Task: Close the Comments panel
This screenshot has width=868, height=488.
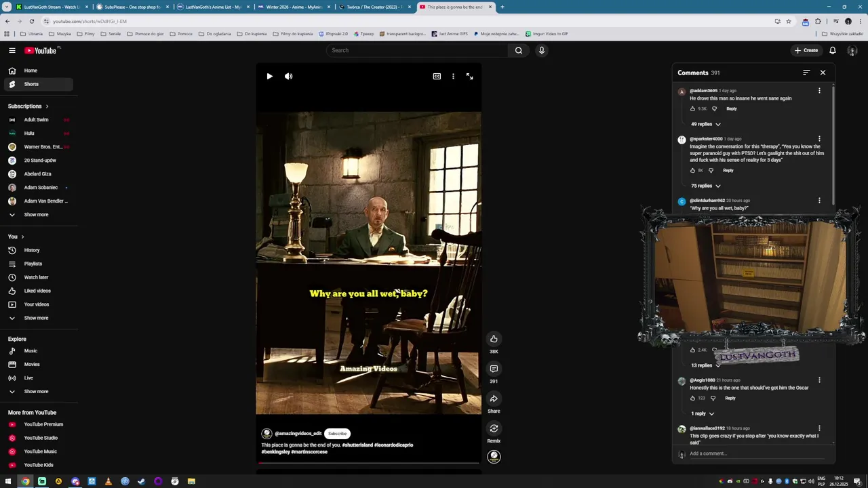Action: point(823,73)
